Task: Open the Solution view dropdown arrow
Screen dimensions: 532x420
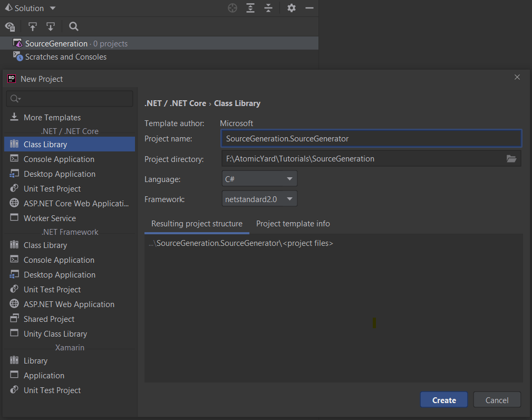Action: point(53,8)
